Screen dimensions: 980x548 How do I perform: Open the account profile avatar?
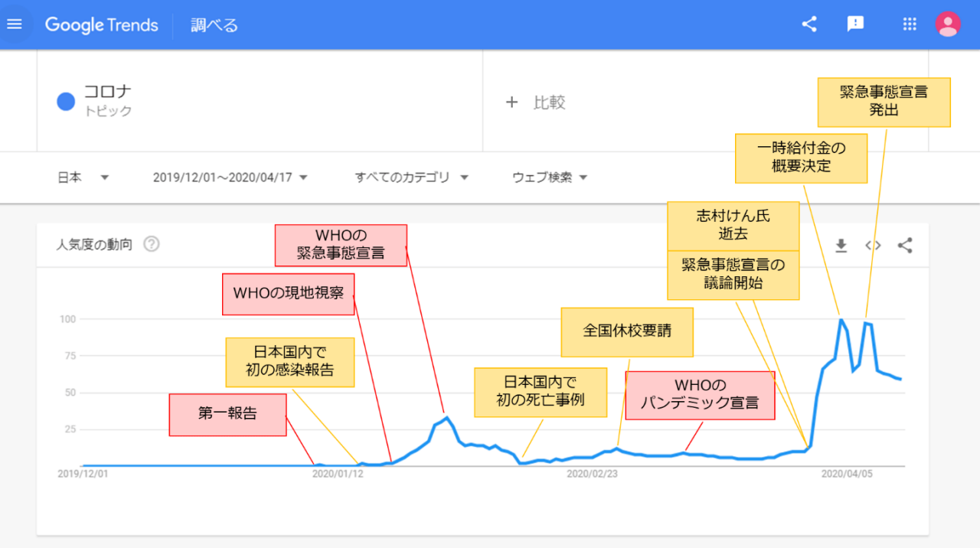[x=948, y=24]
